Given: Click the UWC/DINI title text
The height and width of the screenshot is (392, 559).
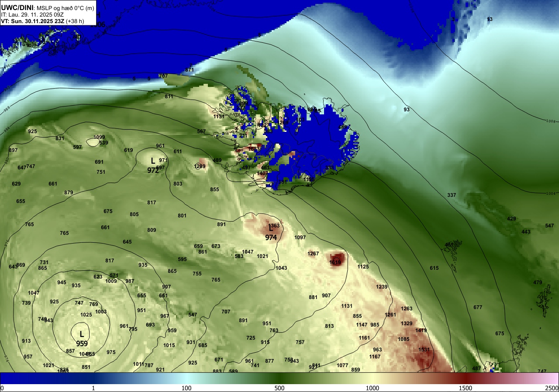Looking at the screenshot, I should coord(17,7).
